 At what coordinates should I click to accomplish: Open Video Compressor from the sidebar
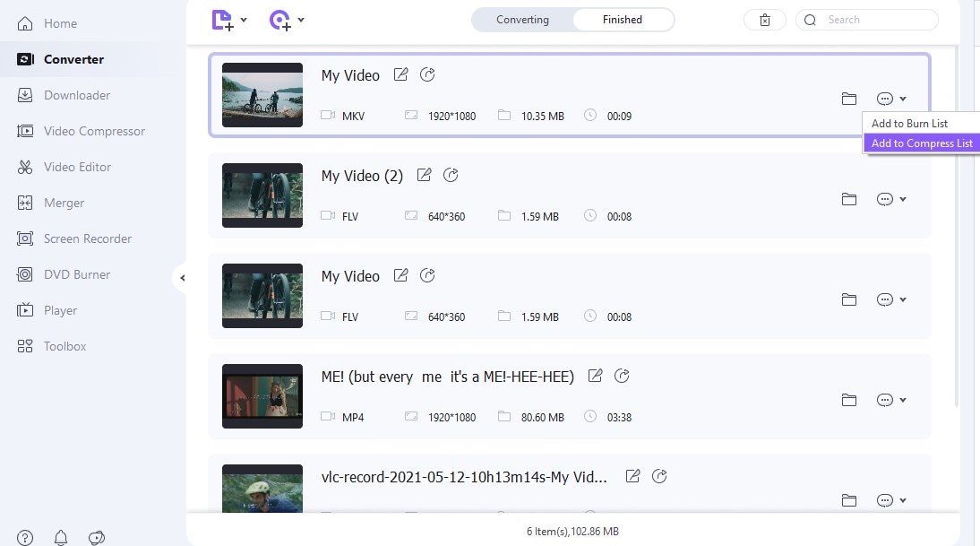tap(81, 131)
